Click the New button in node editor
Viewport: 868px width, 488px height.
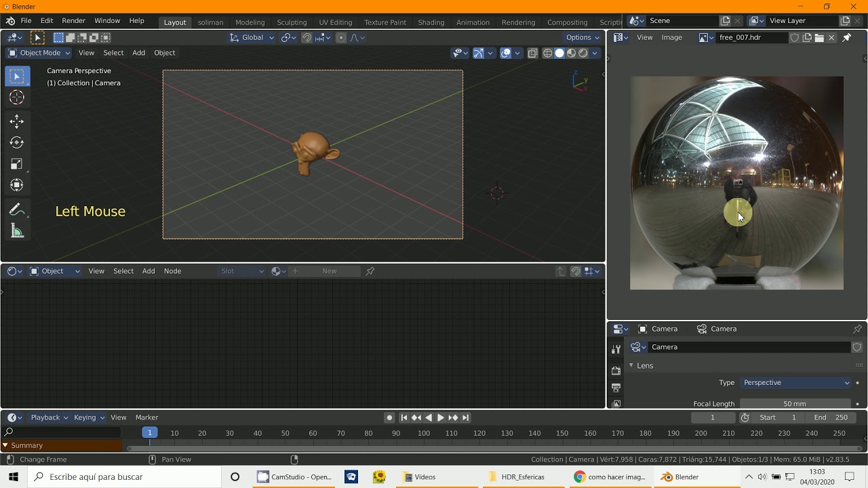point(330,271)
